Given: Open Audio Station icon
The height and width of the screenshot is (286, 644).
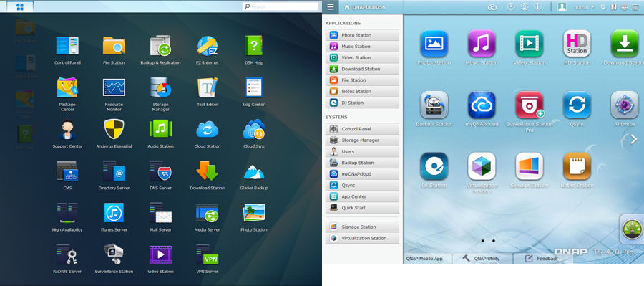Looking at the screenshot, I should [x=160, y=130].
